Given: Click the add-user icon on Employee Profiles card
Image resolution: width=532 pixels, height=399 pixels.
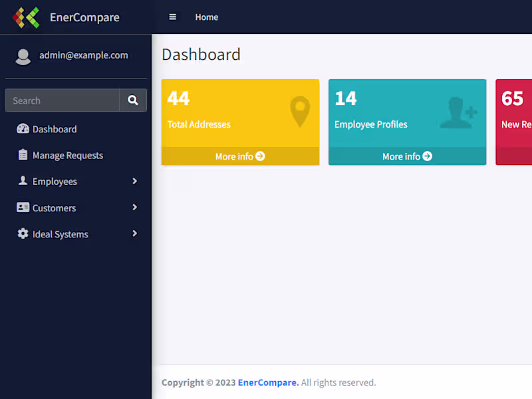Looking at the screenshot, I should [x=459, y=113].
